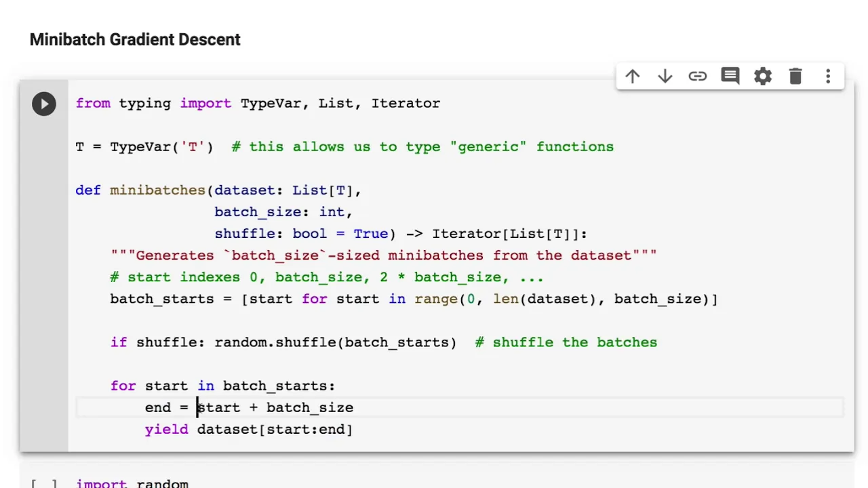Click the "for start in batch_starts:" line
868x488 pixels.
[x=222, y=385]
